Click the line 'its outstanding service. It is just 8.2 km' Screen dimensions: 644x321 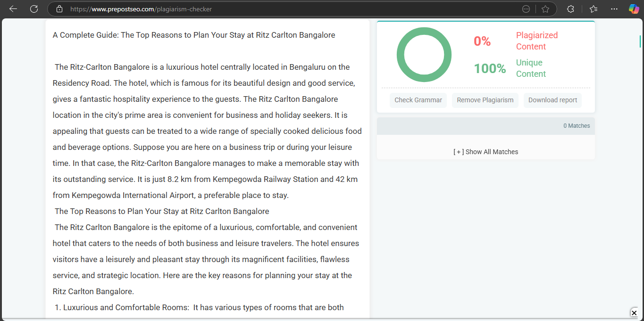point(205,179)
